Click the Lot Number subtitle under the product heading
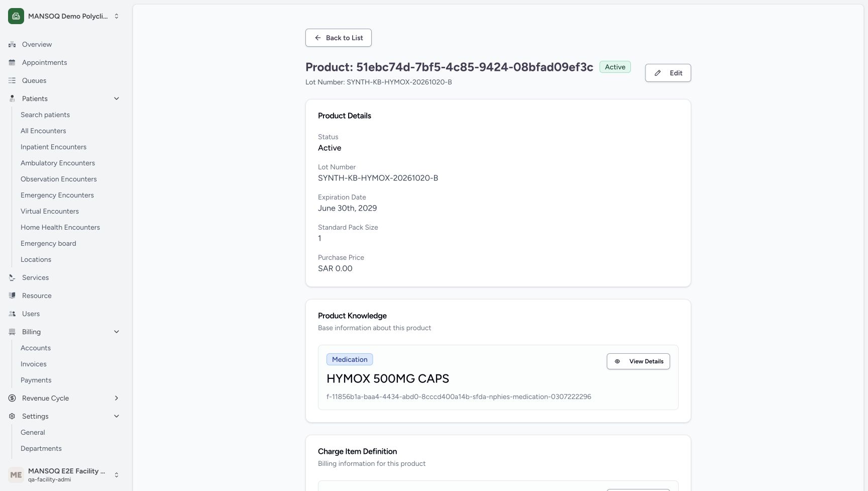 tap(379, 82)
